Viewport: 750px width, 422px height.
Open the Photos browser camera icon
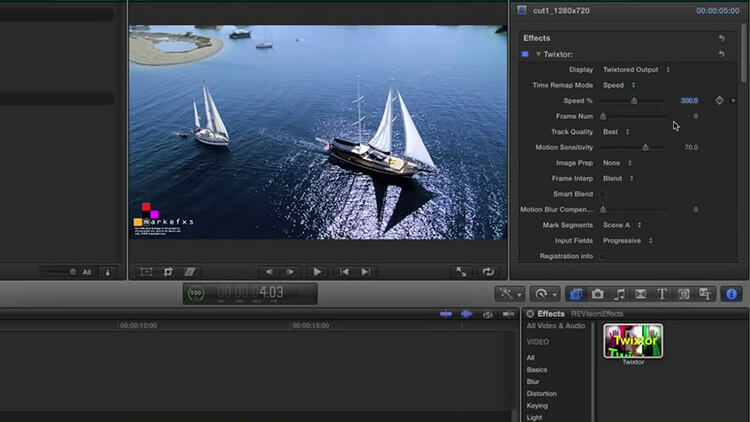597,294
